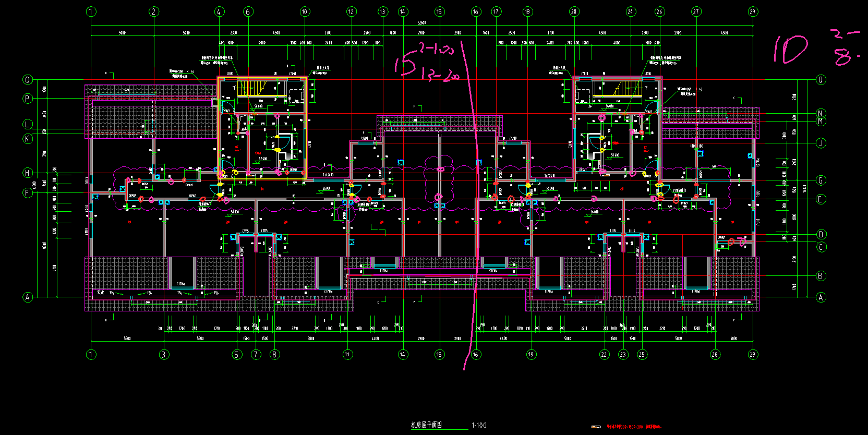
Task: Pick grid axis bubble J
Action: click(x=821, y=143)
